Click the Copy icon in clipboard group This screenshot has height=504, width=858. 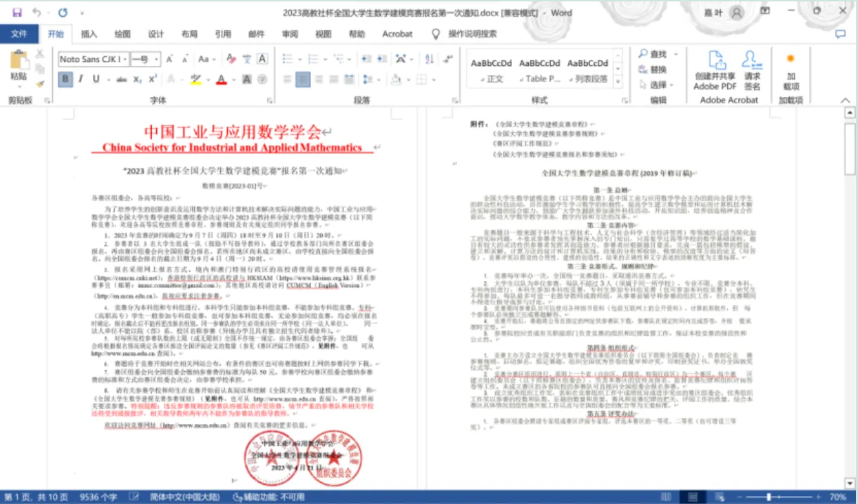pyautogui.click(x=40, y=69)
